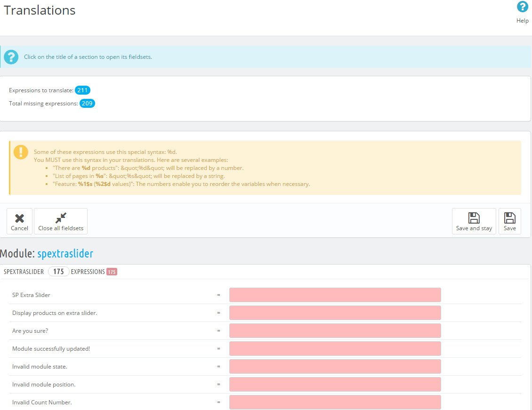This screenshot has height=410, width=532.
Task: Open the spextraslider module link
Action: (x=65, y=254)
